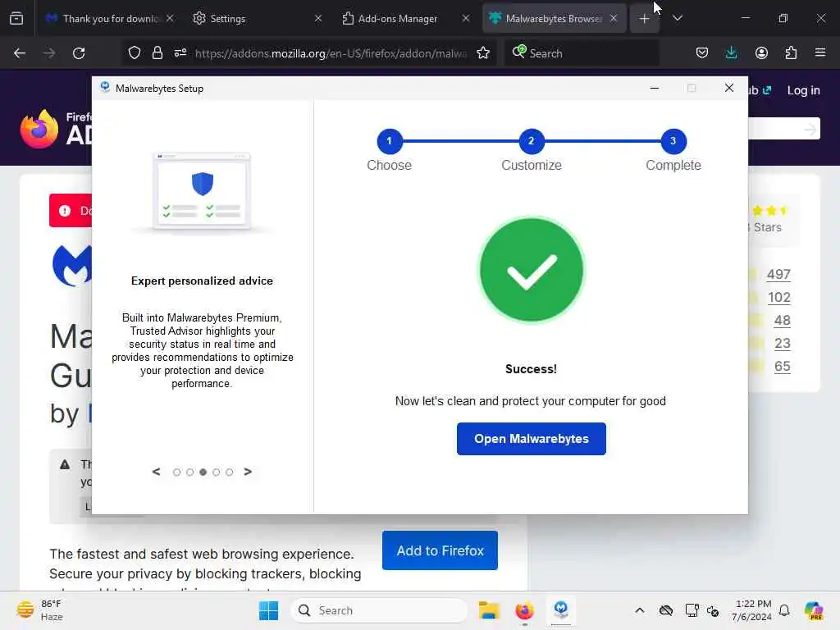Click step 1 Choose circle

(x=390, y=141)
